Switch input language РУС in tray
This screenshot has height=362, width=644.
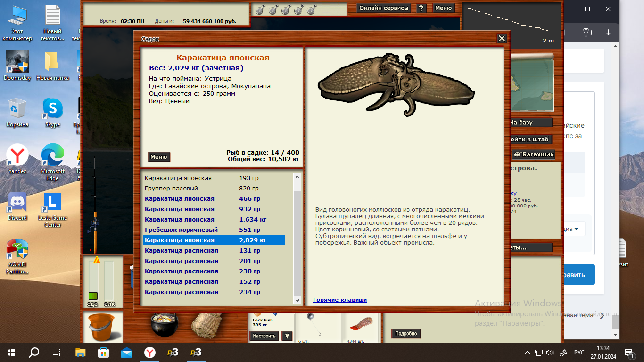coord(579,353)
